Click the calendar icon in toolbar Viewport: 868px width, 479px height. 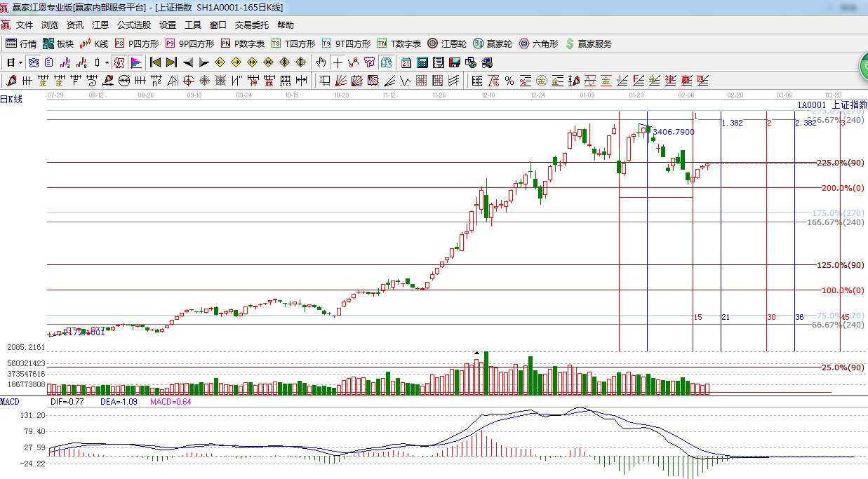pyautogui.click(x=406, y=62)
